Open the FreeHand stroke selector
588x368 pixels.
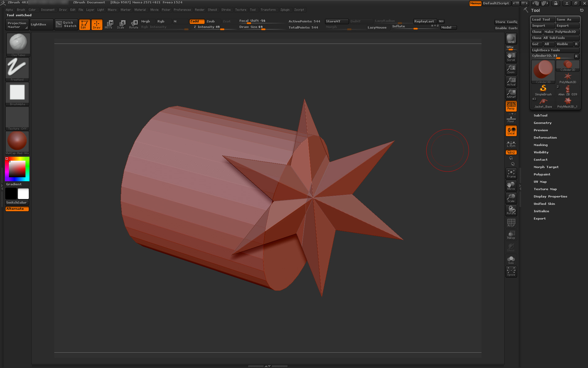tap(17, 69)
